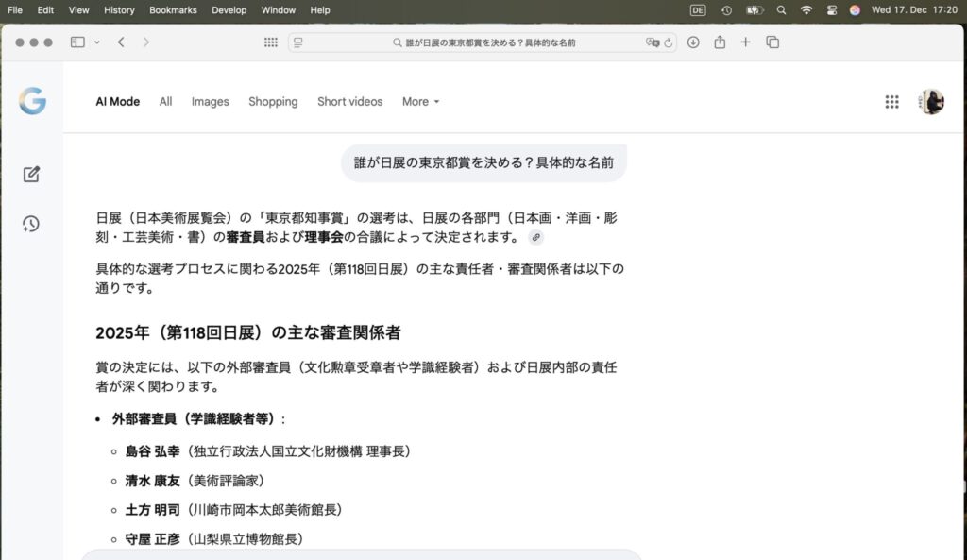Open a new tab with plus icon
The height and width of the screenshot is (560, 967).
[746, 42]
